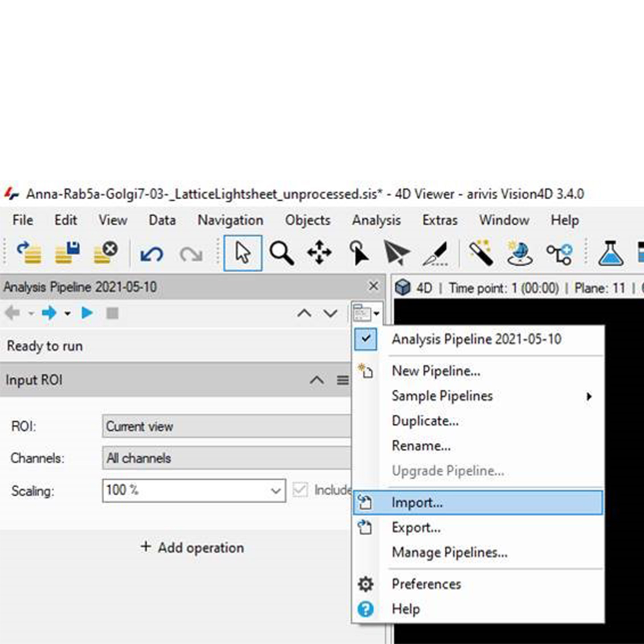Open the analysis flask icon
644x644 pixels.
point(611,253)
